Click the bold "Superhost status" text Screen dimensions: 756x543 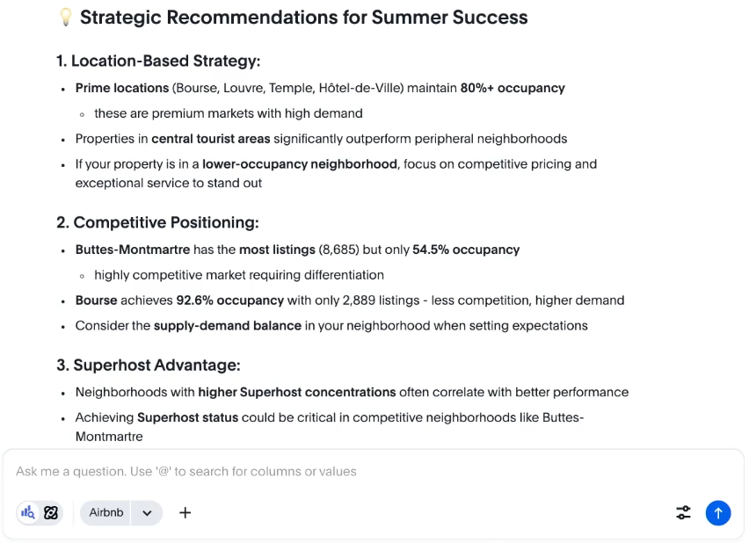click(187, 418)
